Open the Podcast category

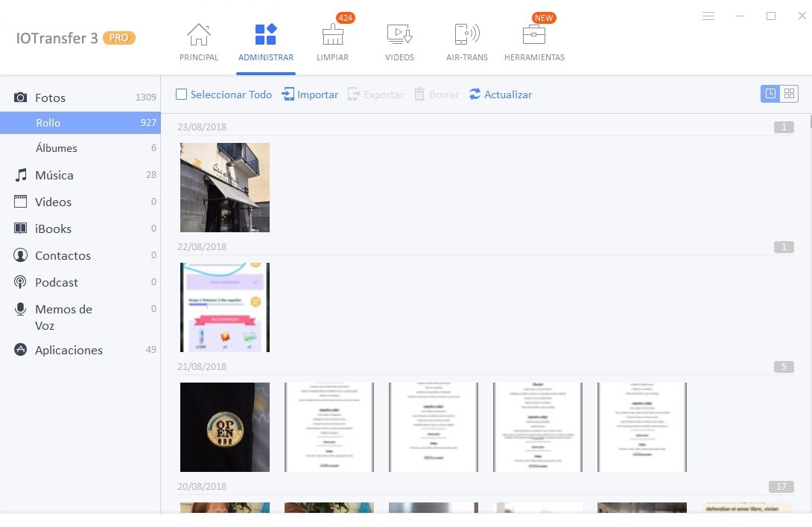[80, 282]
